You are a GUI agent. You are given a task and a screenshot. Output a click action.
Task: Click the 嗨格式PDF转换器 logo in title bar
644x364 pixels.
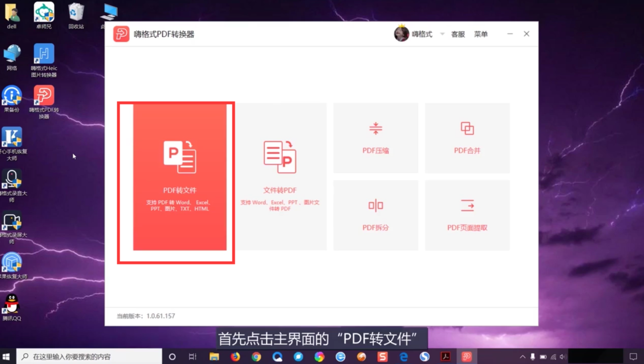click(121, 34)
